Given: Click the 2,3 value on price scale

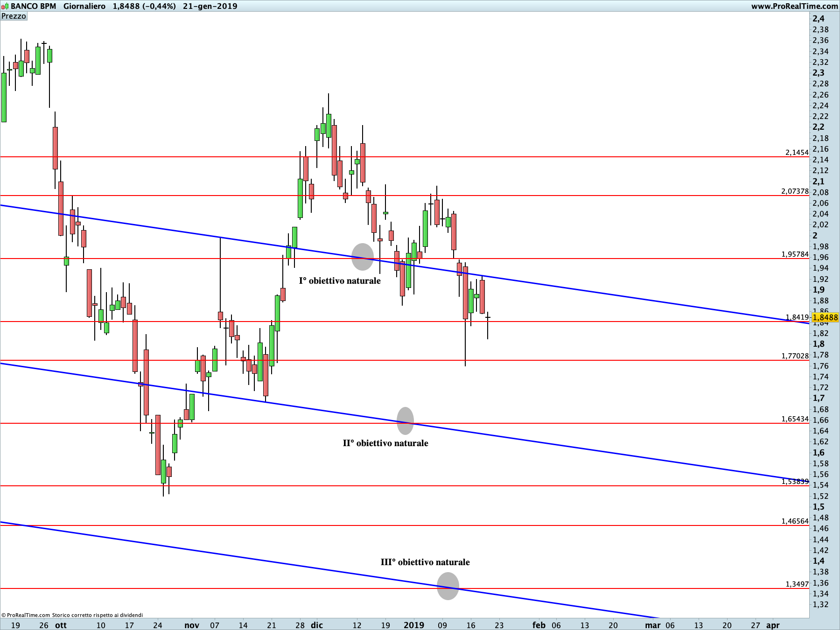Looking at the screenshot, I should click(819, 73).
